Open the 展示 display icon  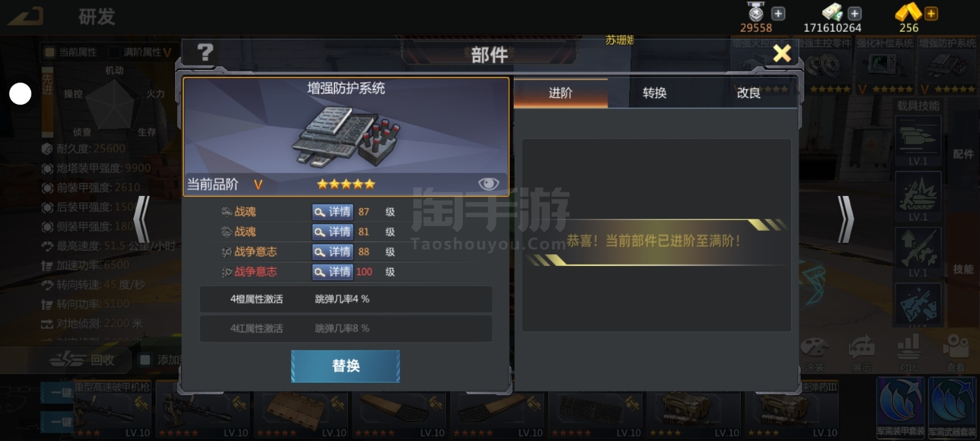point(862,353)
